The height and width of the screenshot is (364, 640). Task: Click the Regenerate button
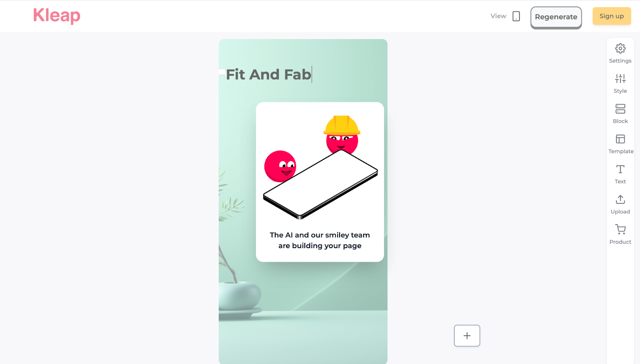pos(556,17)
